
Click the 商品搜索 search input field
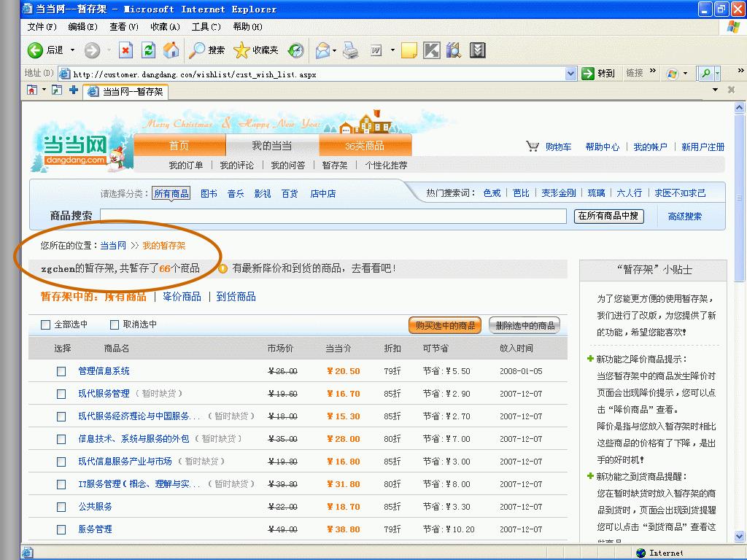[x=333, y=216]
